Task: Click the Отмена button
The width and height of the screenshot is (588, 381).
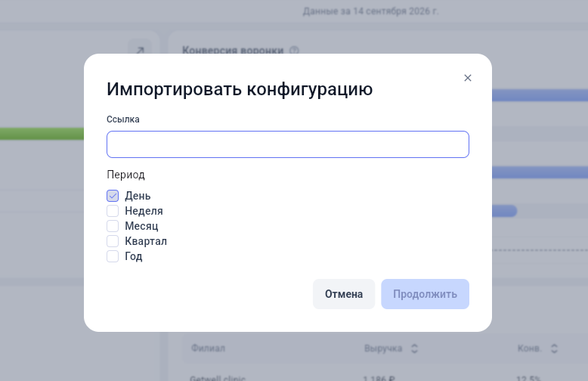Action: (x=344, y=294)
